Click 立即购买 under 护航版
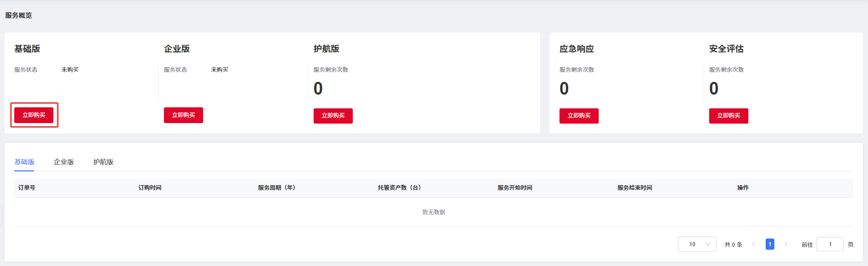Image resolution: width=868 pixels, height=266 pixels. click(x=333, y=116)
